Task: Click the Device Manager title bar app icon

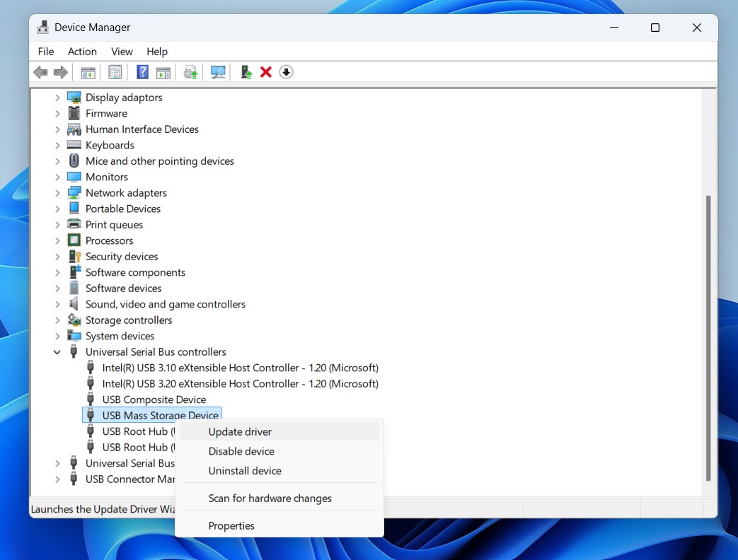Action: tap(43, 28)
